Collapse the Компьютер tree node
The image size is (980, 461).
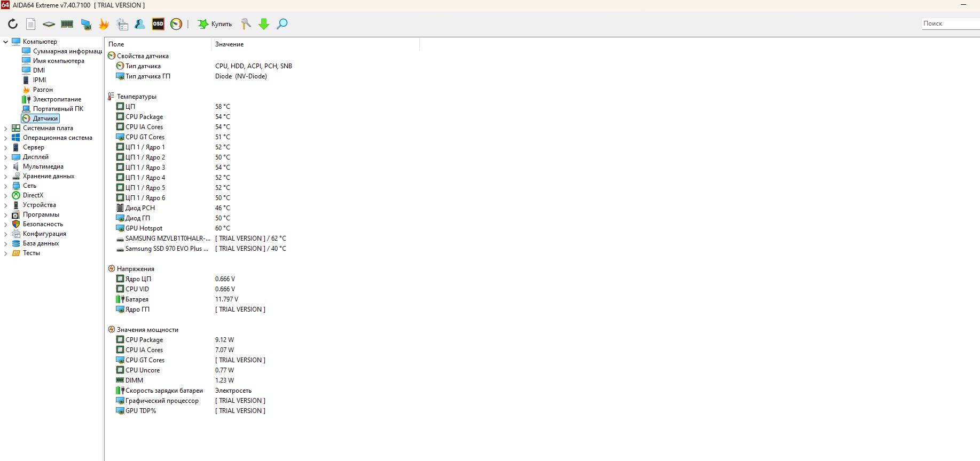[x=6, y=42]
